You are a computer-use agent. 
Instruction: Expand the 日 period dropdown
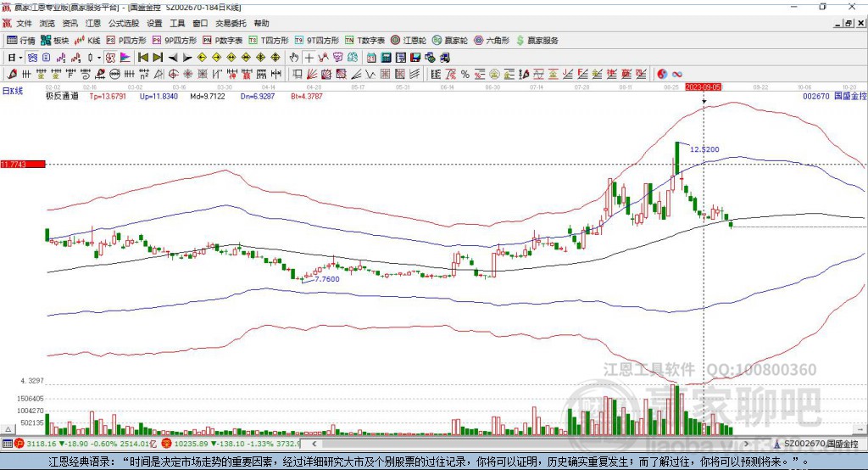coord(20,58)
